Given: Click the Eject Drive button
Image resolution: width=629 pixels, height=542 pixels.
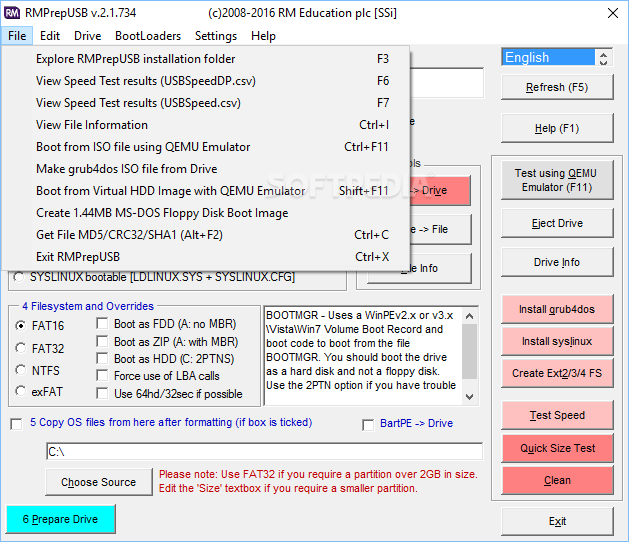Looking at the screenshot, I should click(557, 223).
